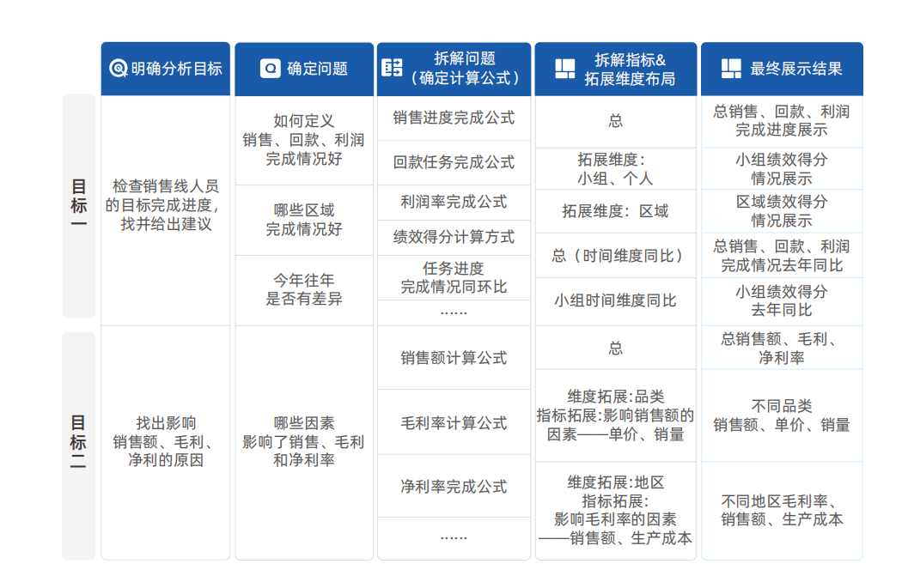Click the 回款任务完成公式 cell
This screenshot has width=908, height=588.
point(454,162)
